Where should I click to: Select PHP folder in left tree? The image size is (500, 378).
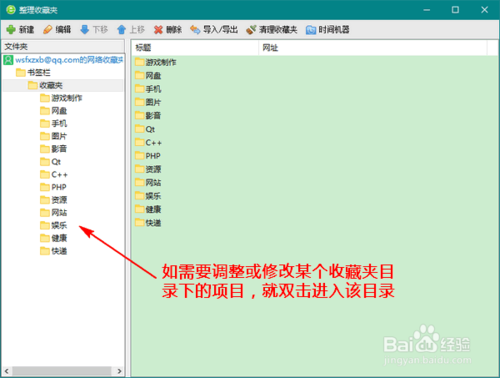53,187
